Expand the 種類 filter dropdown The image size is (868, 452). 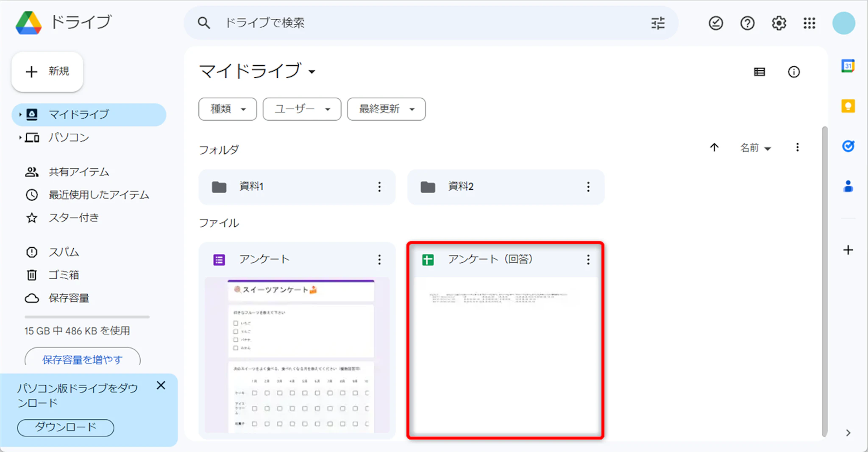[228, 109]
